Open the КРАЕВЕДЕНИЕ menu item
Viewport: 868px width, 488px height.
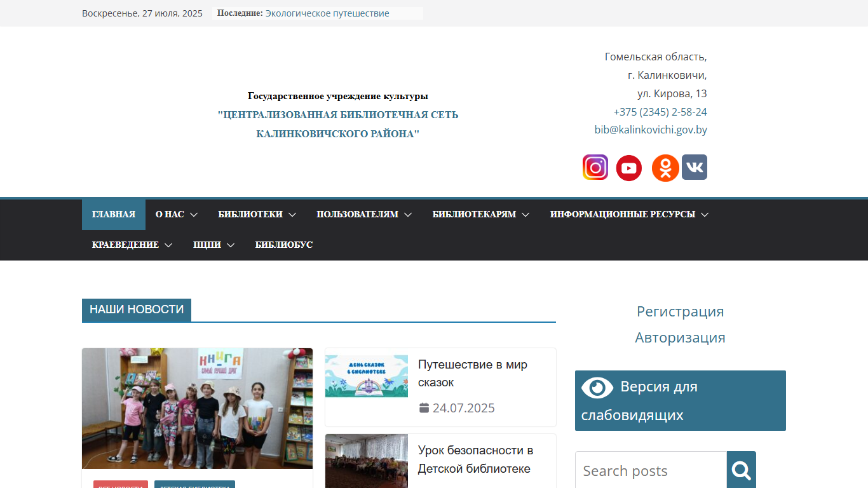[125, 245]
